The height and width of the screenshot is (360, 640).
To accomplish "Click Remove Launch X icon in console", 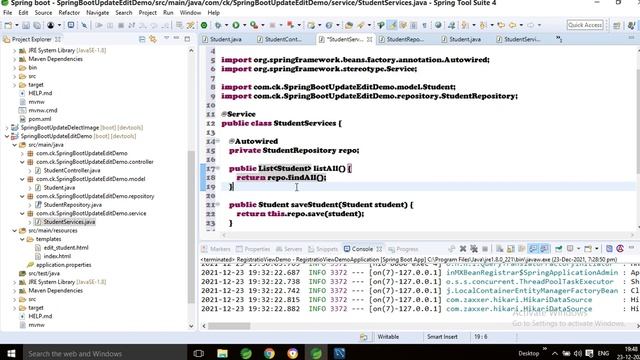I will 462,249.
